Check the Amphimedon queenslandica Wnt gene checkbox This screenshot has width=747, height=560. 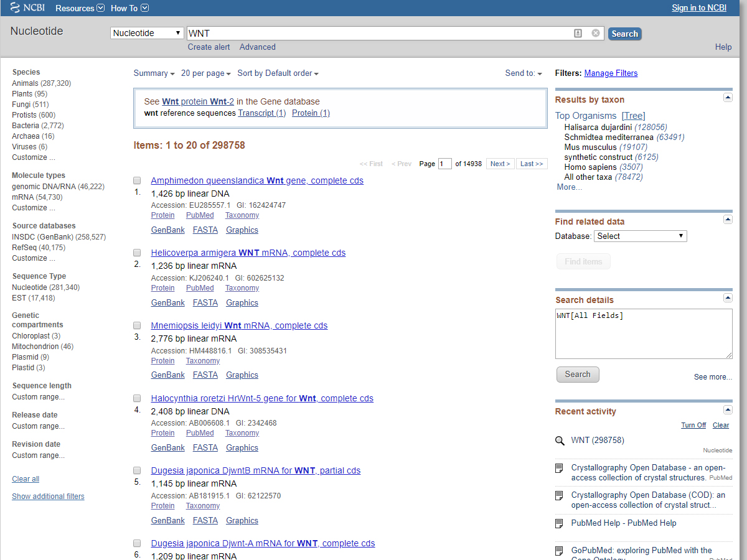coord(137,180)
